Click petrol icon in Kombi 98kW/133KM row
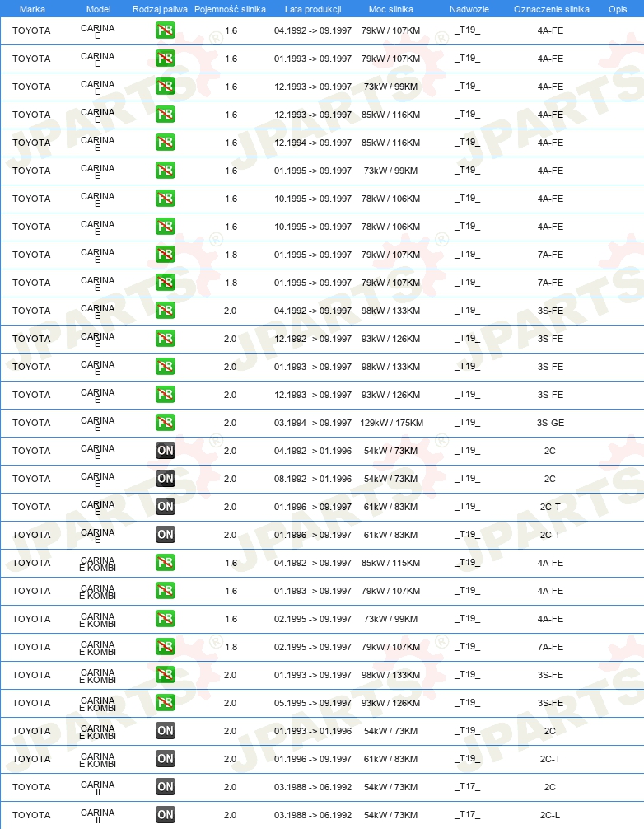The width and height of the screenshot is (644, 829). point(166,675)
